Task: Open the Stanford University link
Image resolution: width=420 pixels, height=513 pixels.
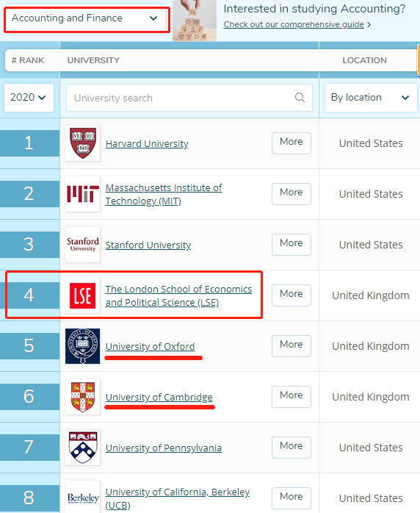Action: click(148, 245)
